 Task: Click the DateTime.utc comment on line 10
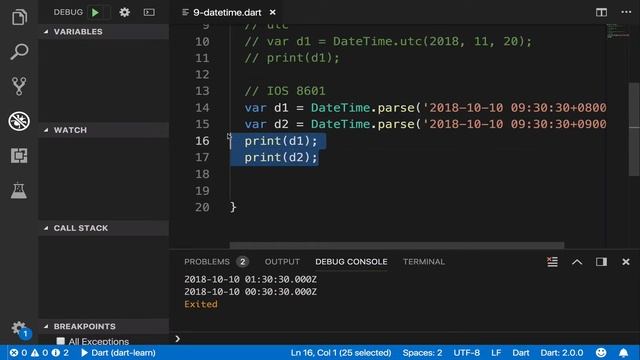pos(388,41)
